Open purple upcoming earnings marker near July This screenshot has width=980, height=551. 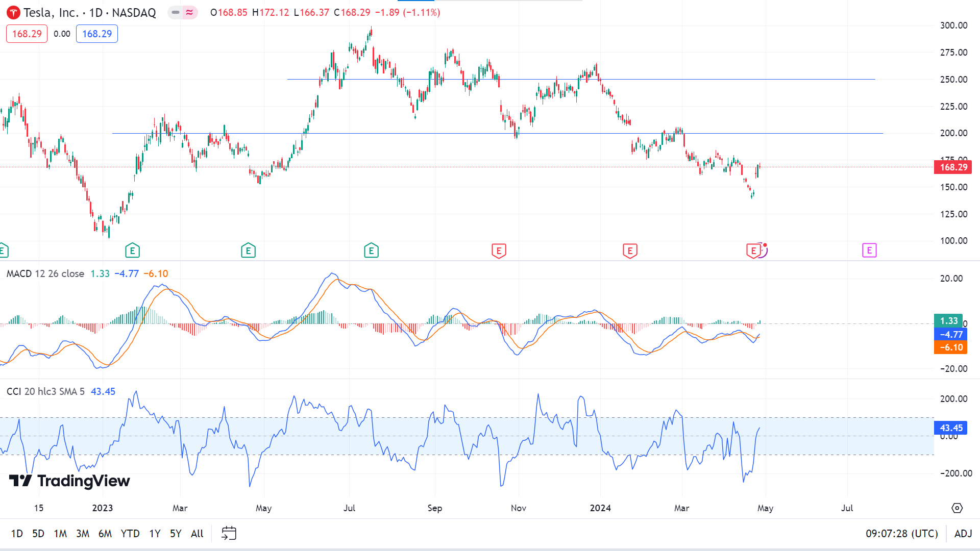pyautogui.click(x=869, y=251)
